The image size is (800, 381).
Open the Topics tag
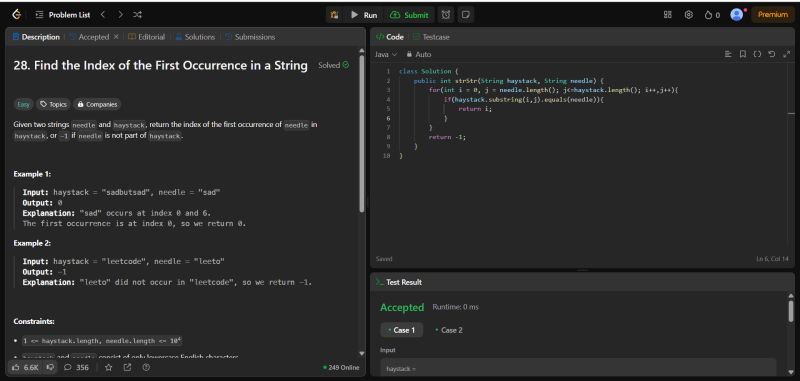pos(54,104)
